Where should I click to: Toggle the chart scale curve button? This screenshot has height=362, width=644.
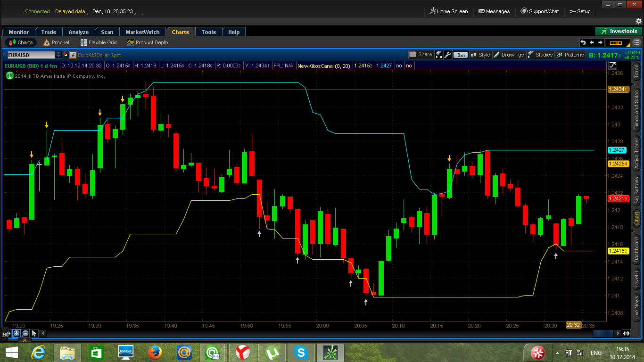[613, 65]
